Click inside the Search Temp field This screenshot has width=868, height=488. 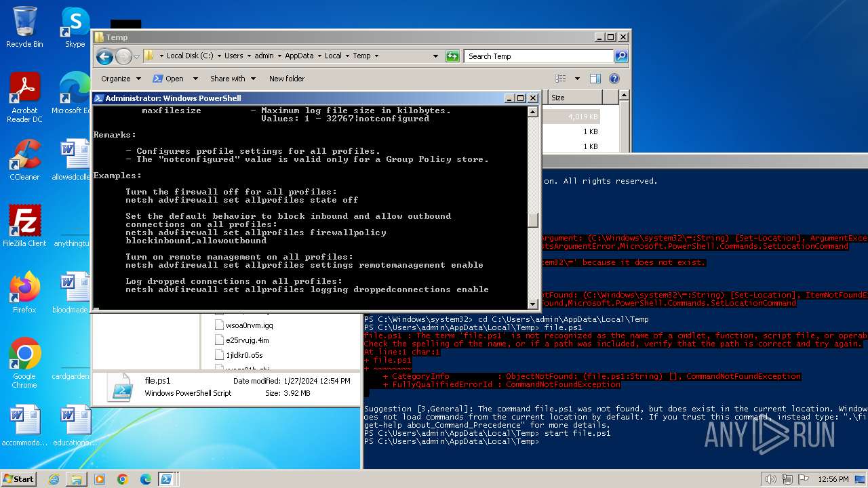539,56
